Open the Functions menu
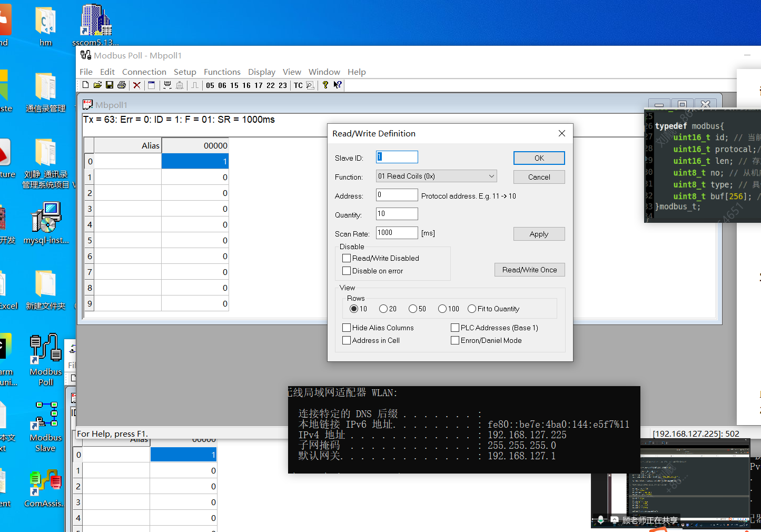The image size is (761, 532). point(222,72)
